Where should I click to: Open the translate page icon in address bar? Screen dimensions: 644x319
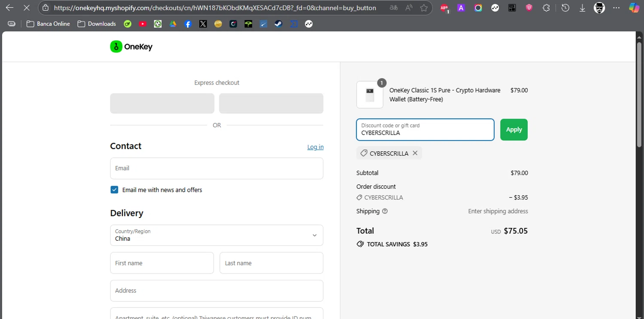393,8
